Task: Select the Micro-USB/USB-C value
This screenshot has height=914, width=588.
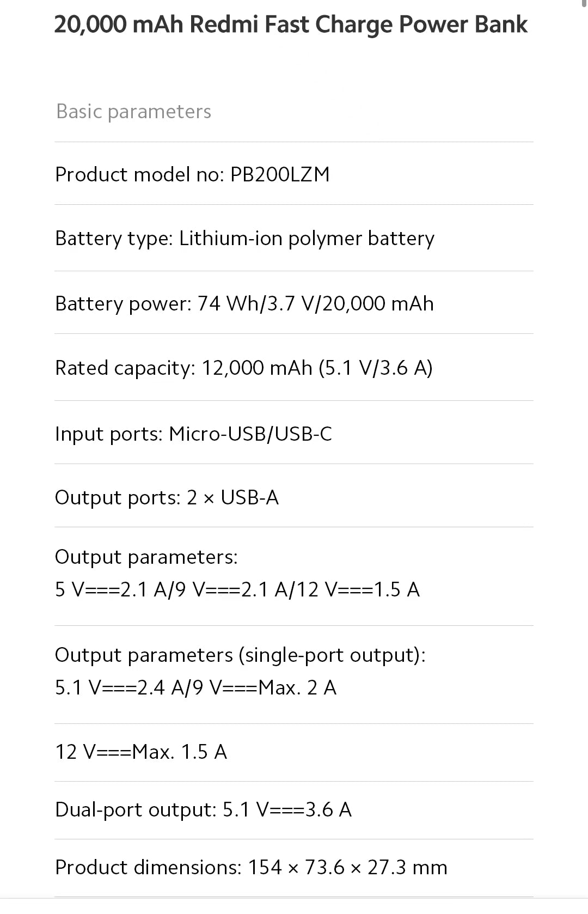Action: click(x=250, y=434)
